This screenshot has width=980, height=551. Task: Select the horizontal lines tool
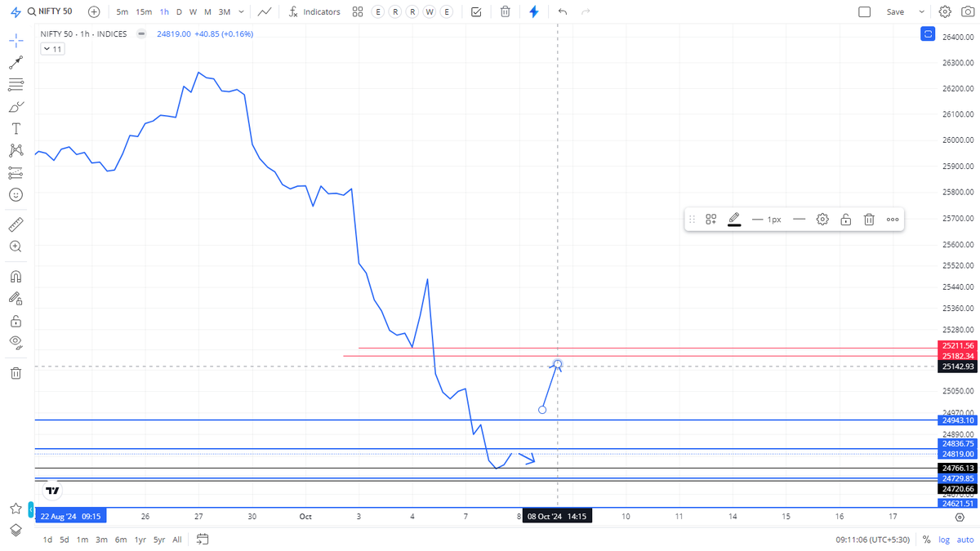click(16, 85)
